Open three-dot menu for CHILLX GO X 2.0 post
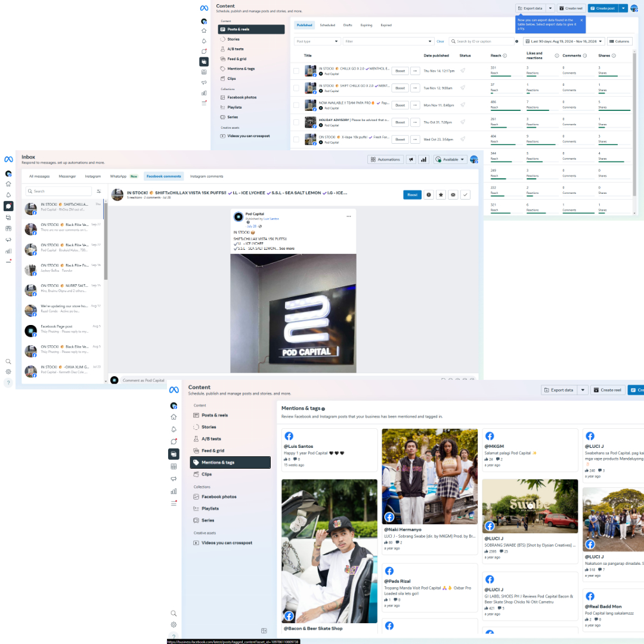Image resolution: width=644 pixels, height=644 pixels. click(415, 71)
